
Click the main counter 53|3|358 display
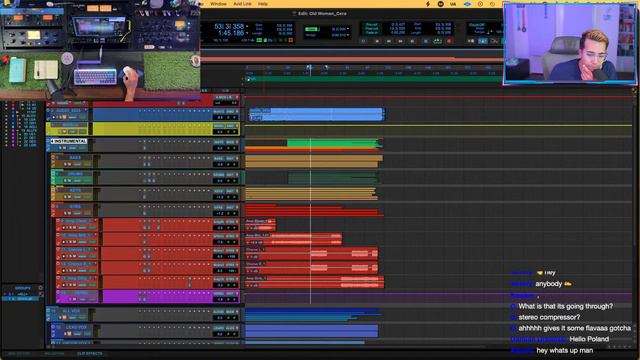pyautogui.click(x=229, y=27)
